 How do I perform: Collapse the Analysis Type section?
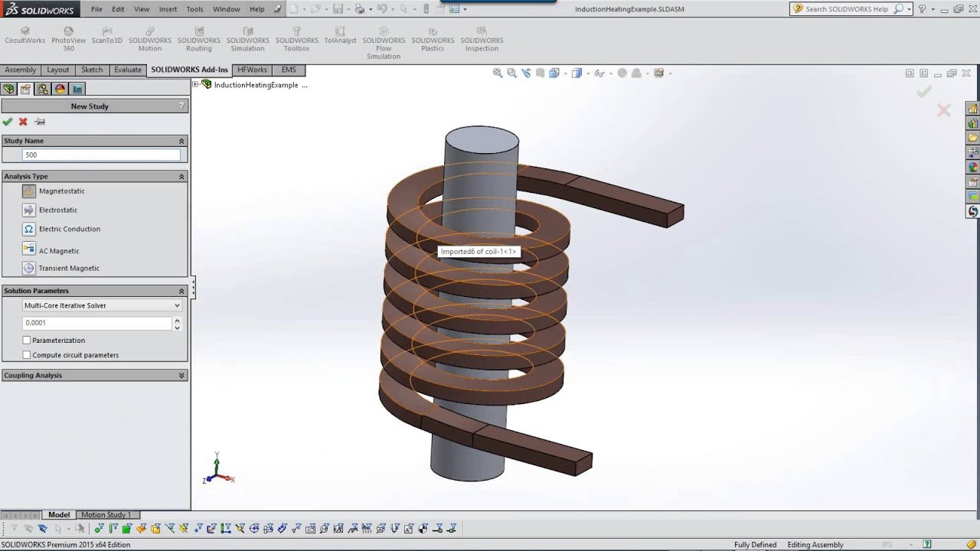(x=181, y=176)
